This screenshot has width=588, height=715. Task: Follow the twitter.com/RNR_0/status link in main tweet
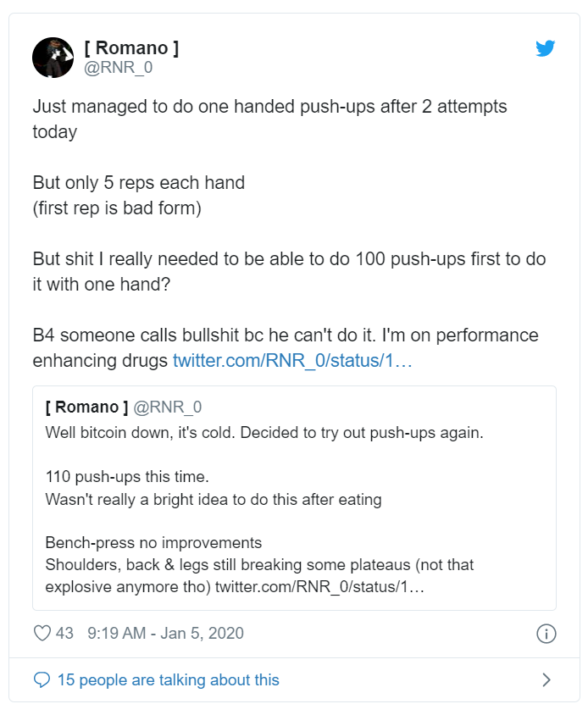(x=292, y=360)
